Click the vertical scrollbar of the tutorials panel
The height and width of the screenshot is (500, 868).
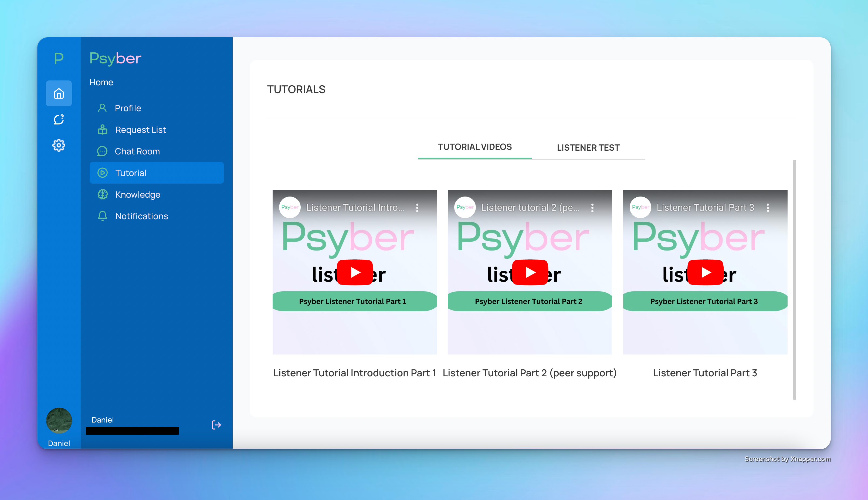pyautogui.click(x=794, y=280)
